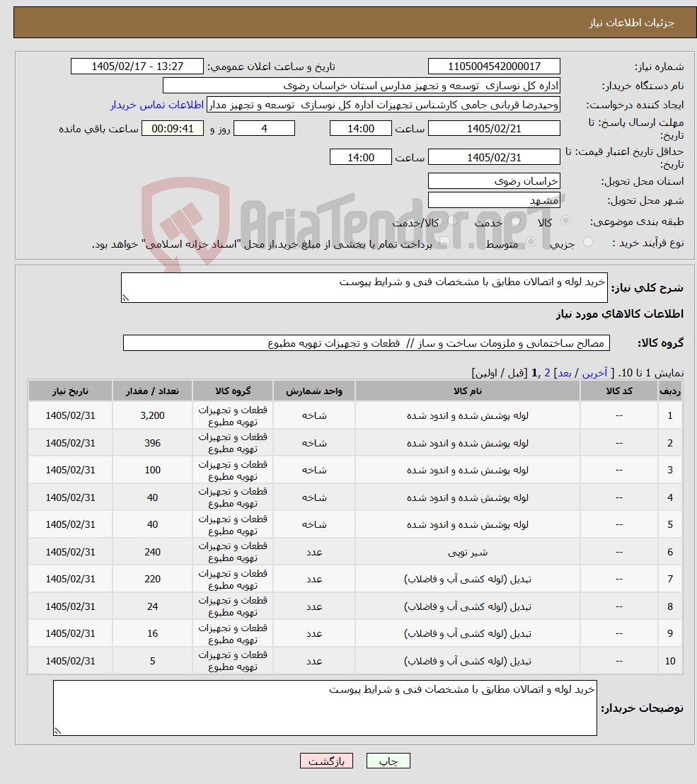Click the buyer notes textarea

(x=325, y=708)
